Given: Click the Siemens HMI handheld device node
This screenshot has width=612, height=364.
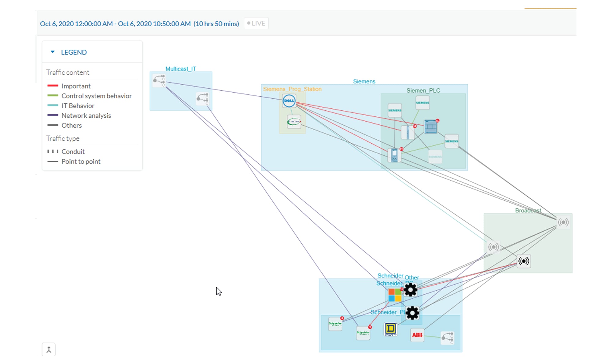Looking at the screenshot, I should [x=394, y=155].
